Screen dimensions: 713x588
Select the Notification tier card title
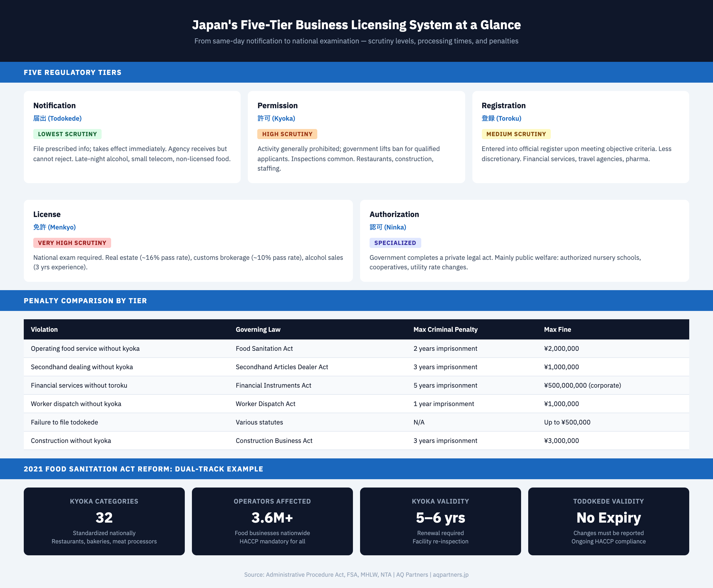coord(54,106)
